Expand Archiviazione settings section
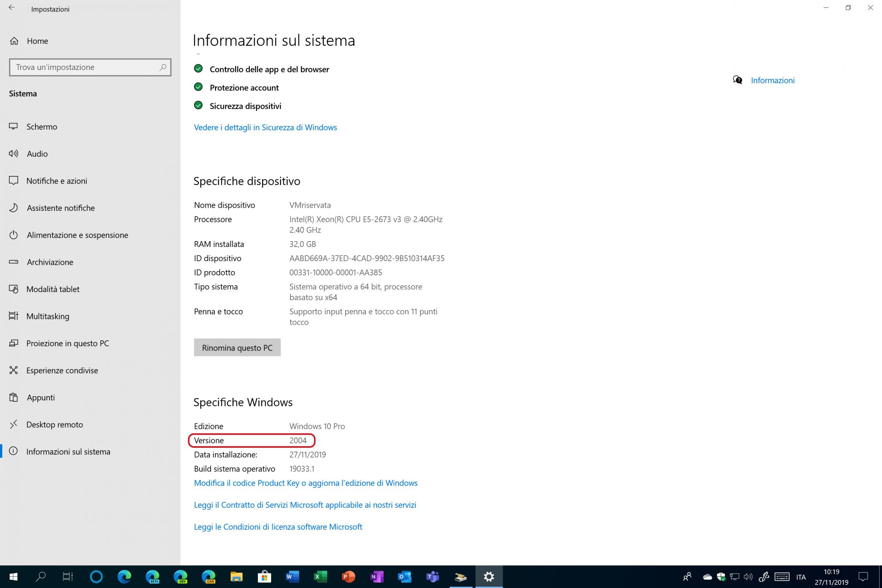 (49, 261)
